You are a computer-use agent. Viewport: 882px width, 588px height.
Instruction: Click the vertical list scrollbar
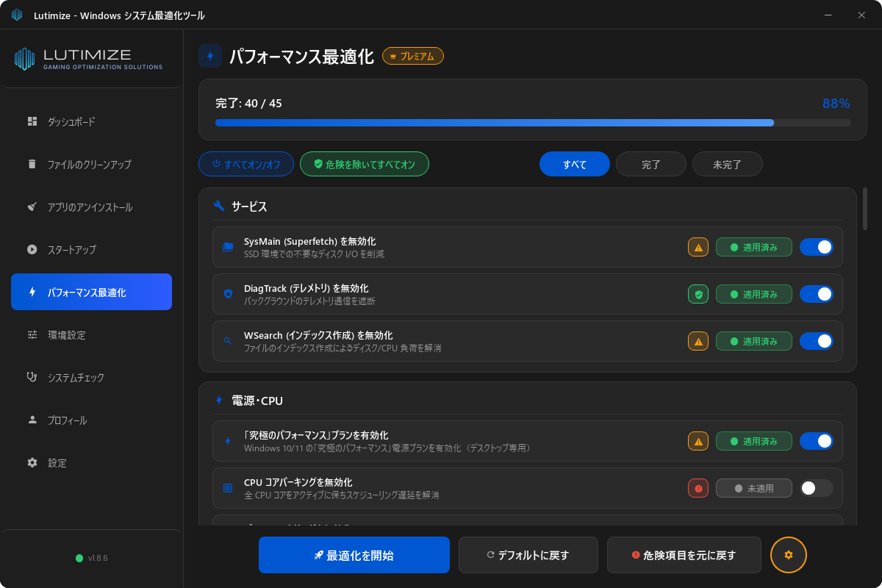[x=865, y=209]
